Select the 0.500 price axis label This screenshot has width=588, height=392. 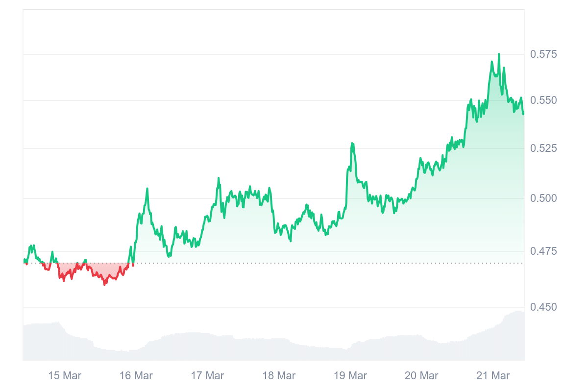pos(543,198)
